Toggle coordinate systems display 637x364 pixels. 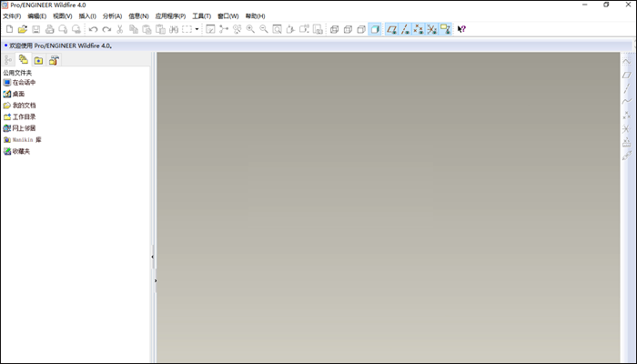point(432,29)
